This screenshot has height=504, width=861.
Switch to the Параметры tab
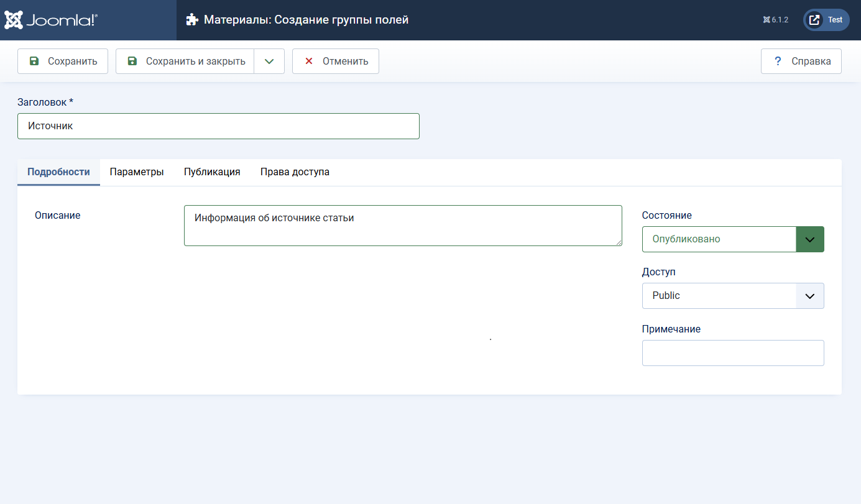[137, 172]
